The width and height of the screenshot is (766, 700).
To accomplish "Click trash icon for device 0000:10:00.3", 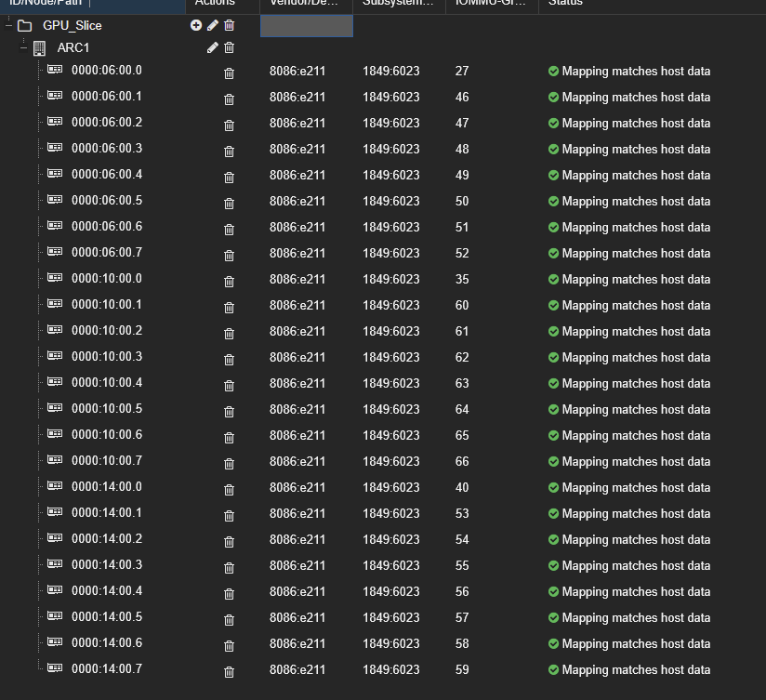I will point(230,360).
